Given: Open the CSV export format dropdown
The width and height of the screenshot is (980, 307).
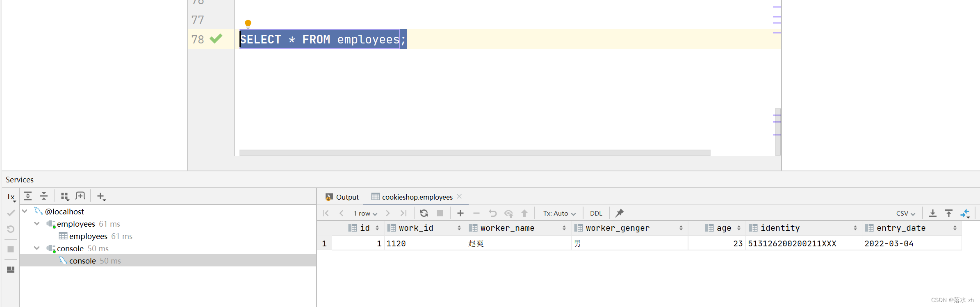Looking at the screenshot, I should 905,214.
